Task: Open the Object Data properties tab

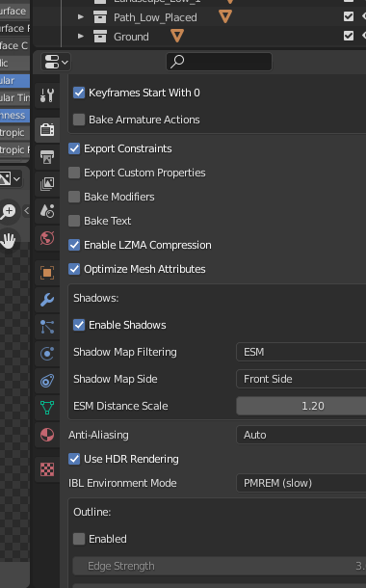Action: pos(47,408)
